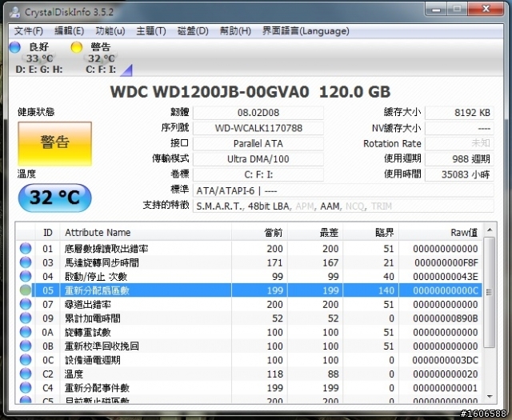
Task: Click the 卷標 field C: F: I:
Action: click(258, 174)
